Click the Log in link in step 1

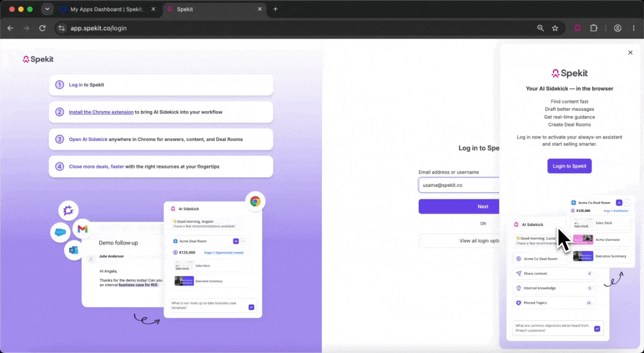tap(76, 85)
